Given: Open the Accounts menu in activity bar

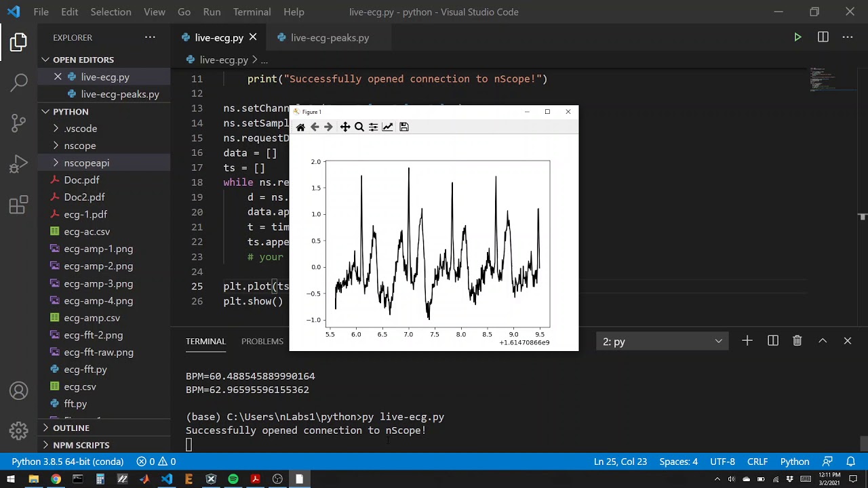Looking at the screenshot, I should pos(18,391).
